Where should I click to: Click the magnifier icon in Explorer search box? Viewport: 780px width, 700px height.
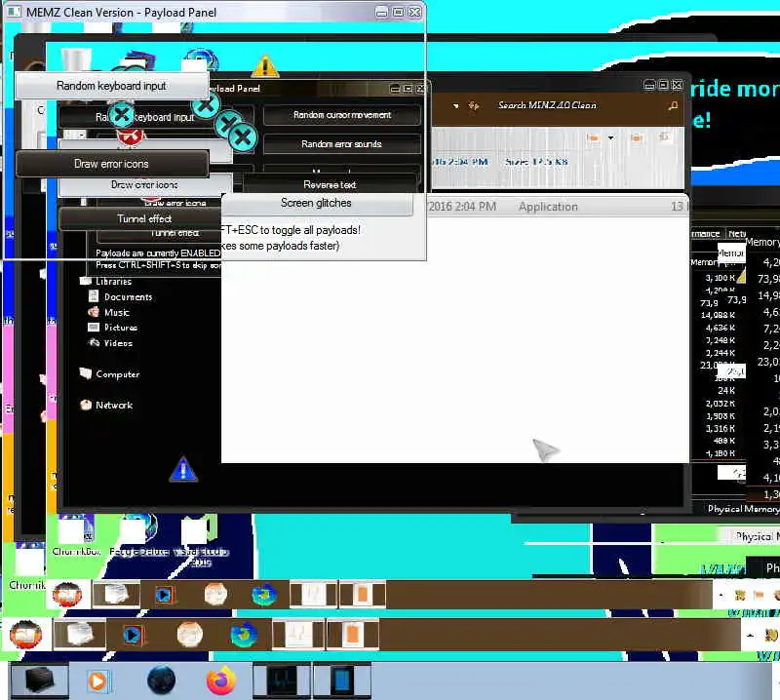coord(673,105)
